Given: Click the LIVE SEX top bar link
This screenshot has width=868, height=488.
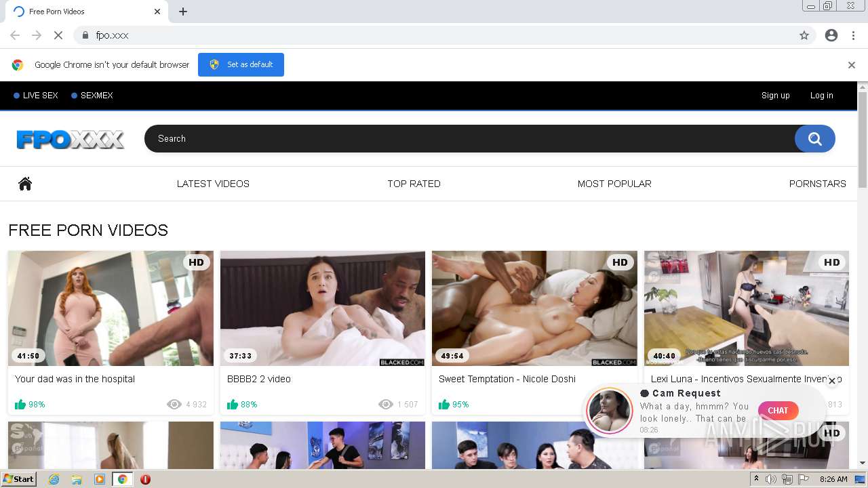Looking at the screenshot, I should (36, 96).
